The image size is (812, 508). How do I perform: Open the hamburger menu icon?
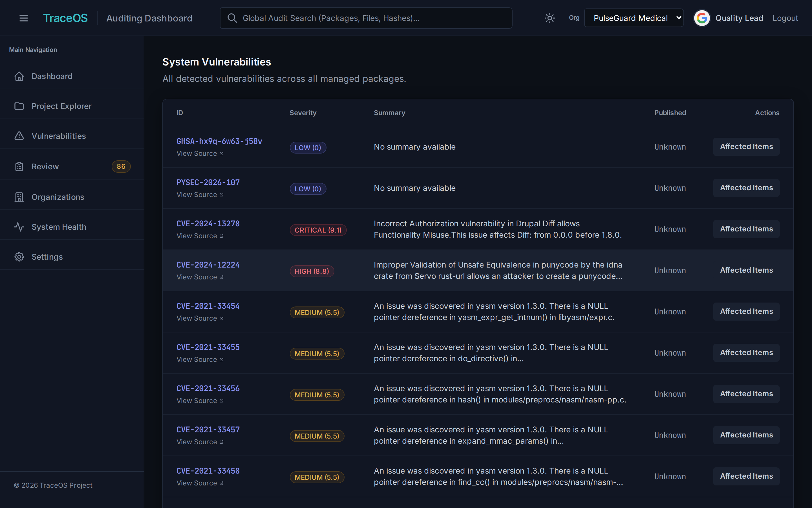(23, 18)
